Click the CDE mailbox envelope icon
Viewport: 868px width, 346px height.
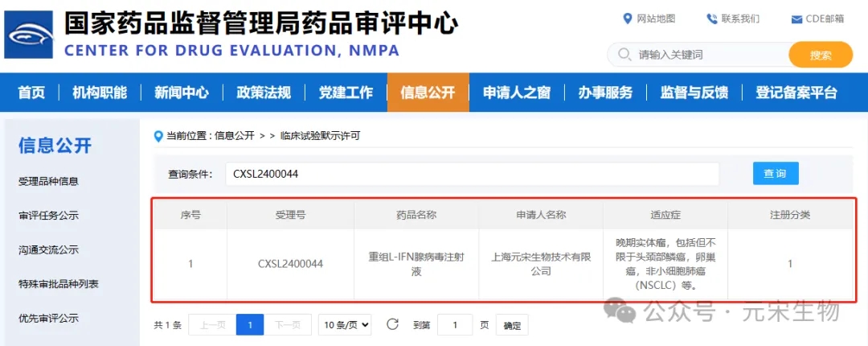click(796, 19)
